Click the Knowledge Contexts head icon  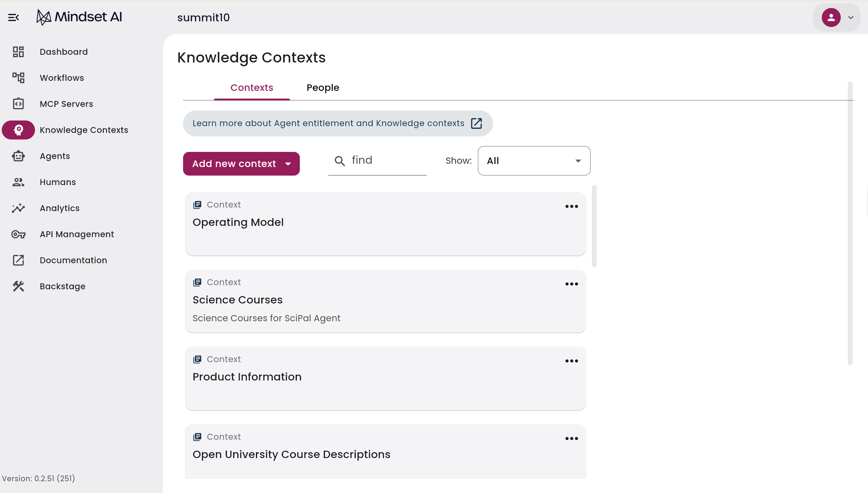18,130
